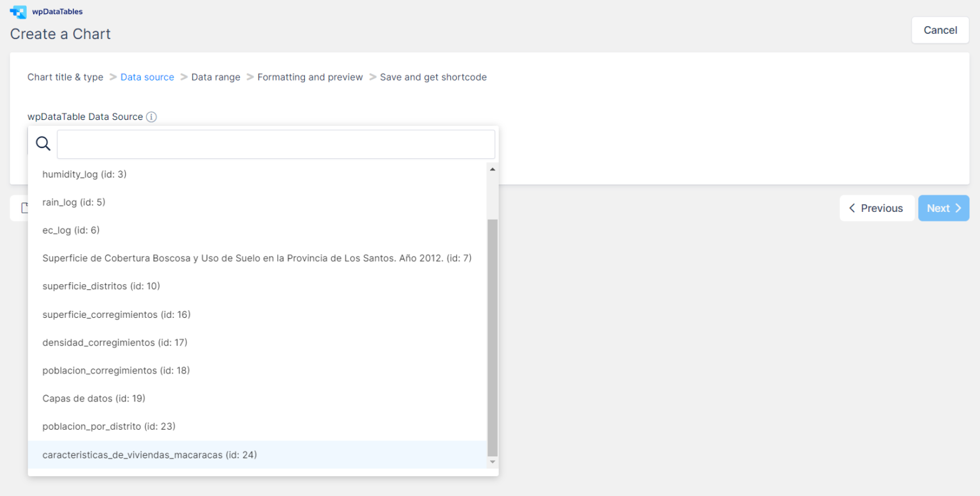The width and height of the screenshot is (980, 496).
Task: Select humidity_log (id: 3) option
Action: 84,174
